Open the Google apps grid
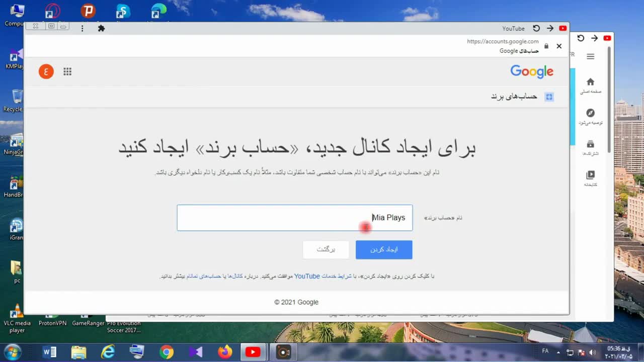Image resolution: width=644 pixels, height=362 pixels. click(67, 71)
